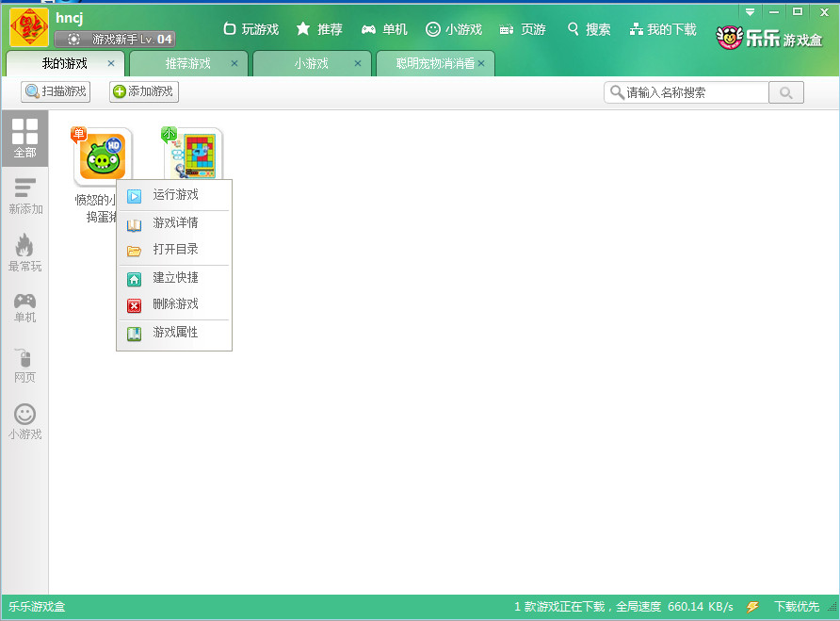This screenshot has height=621, width=840.
Task: Close the 聪明宠物消消看 tab
Action: [x=481, y=63]
